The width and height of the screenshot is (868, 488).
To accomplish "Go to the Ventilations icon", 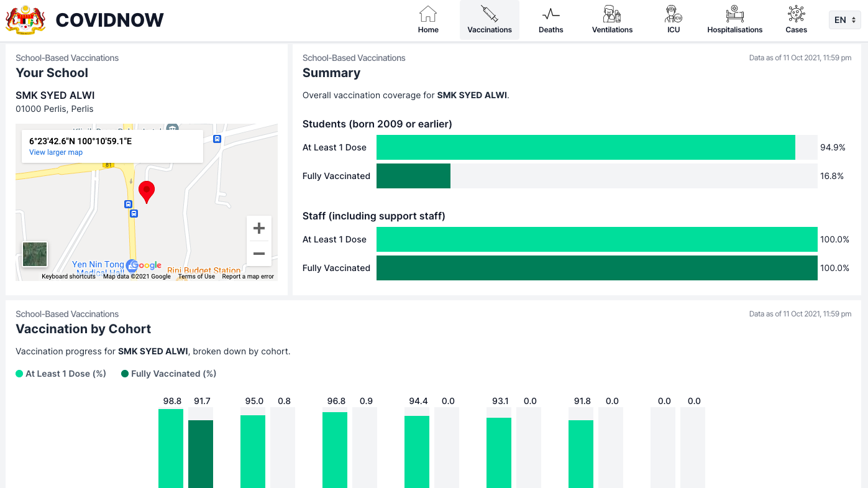I will coord(612,14).
